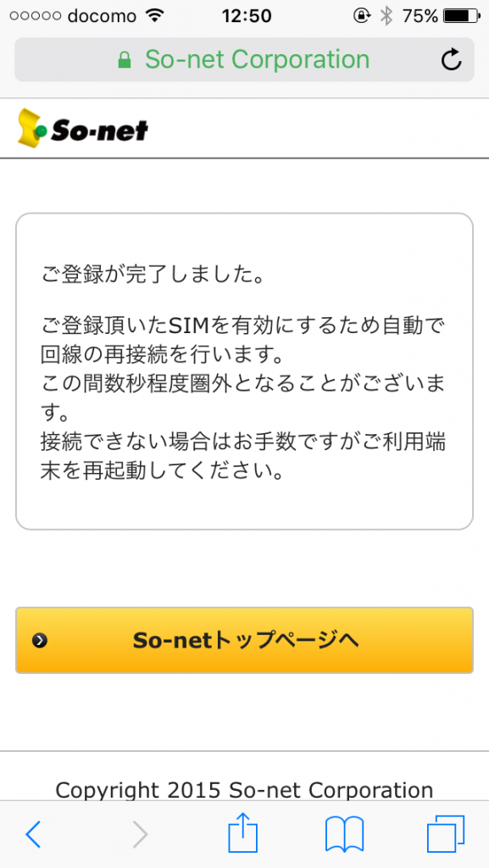The height and width of the screenshot is (868, 489).
Task: Tap the 12:50 clock in status bar
Action: click(247, 17)
